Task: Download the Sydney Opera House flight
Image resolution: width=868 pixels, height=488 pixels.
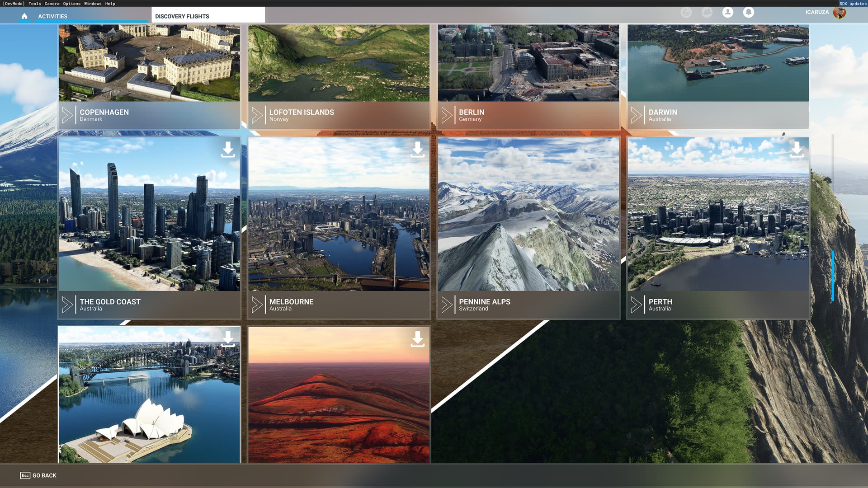Action: 228,339
